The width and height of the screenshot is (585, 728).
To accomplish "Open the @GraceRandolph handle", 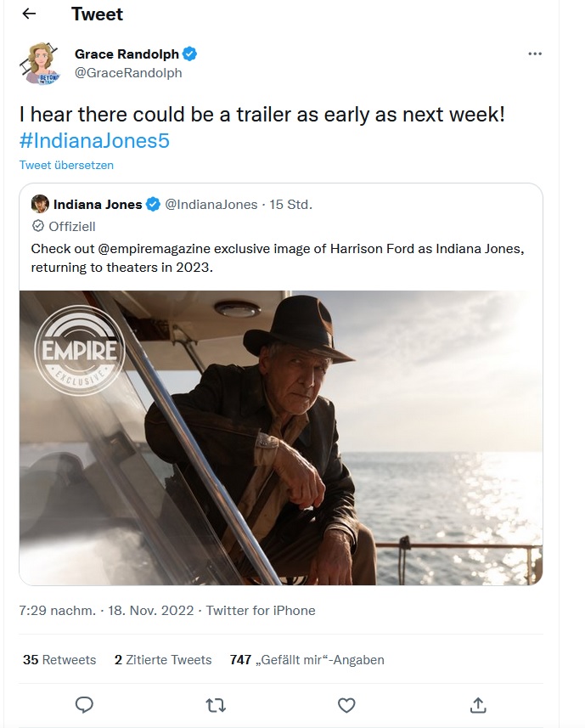I will point(128,73).
